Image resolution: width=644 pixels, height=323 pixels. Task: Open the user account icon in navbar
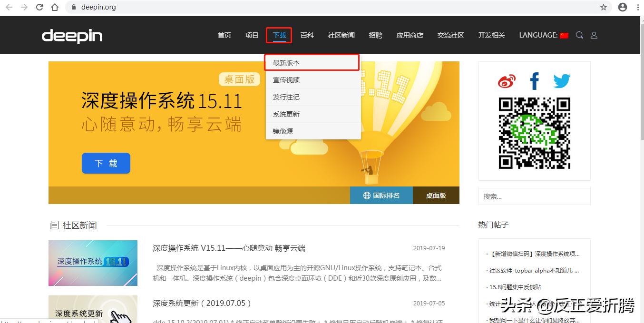[594, 35]
